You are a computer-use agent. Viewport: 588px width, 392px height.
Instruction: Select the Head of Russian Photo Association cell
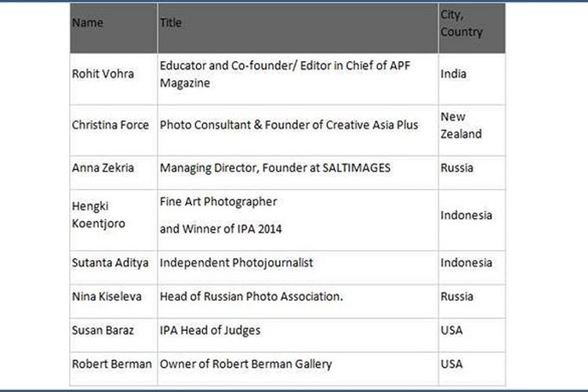[252, 296]
